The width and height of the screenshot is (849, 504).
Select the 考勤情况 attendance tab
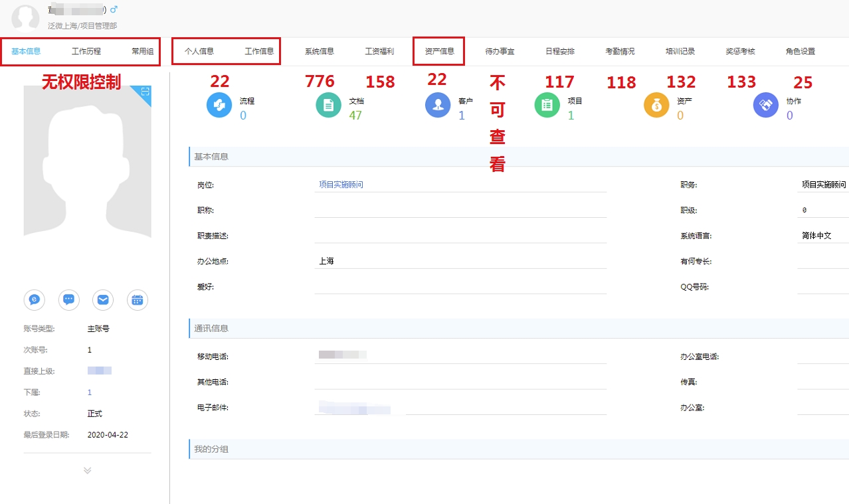click(620, 51)
